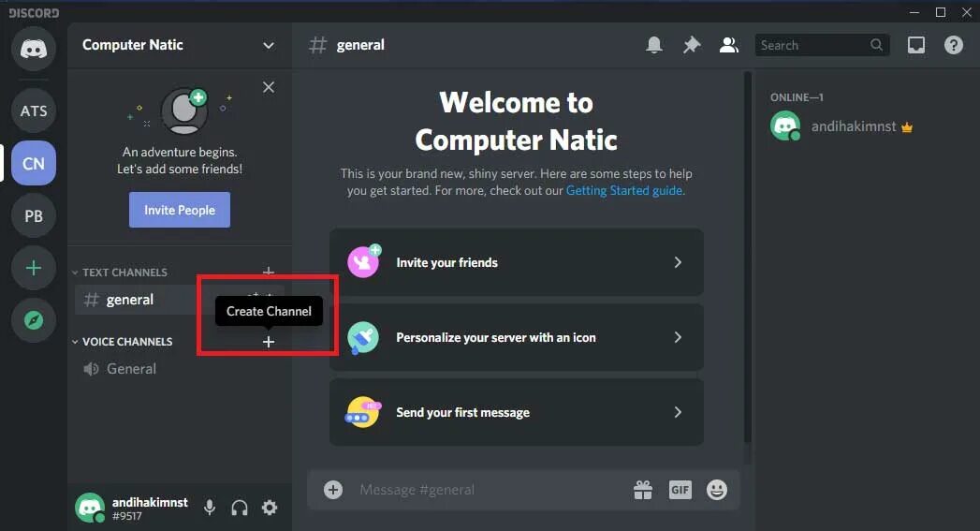This screenshot has height=531, width=980.
Task: Create a new voice channel
Action: [x=269, y=342]
